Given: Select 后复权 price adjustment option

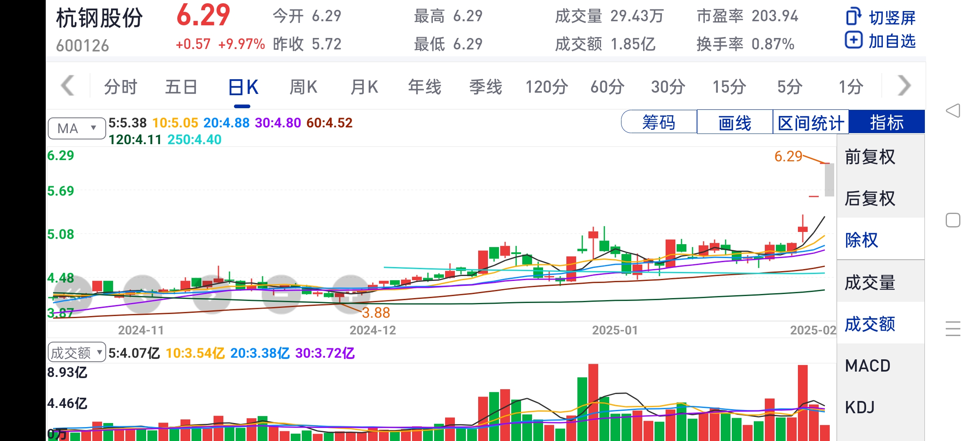Looking at the screenshot, I should [x=870, y=199].
